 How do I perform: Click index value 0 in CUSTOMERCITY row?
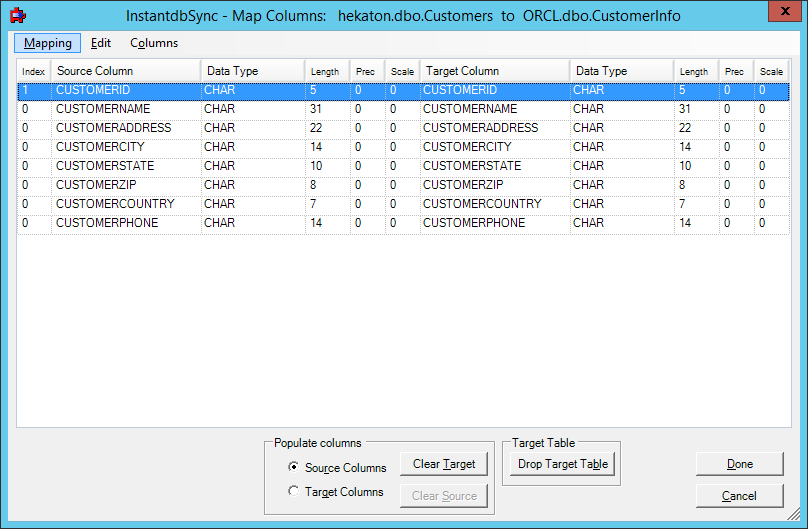click(25, 147)
